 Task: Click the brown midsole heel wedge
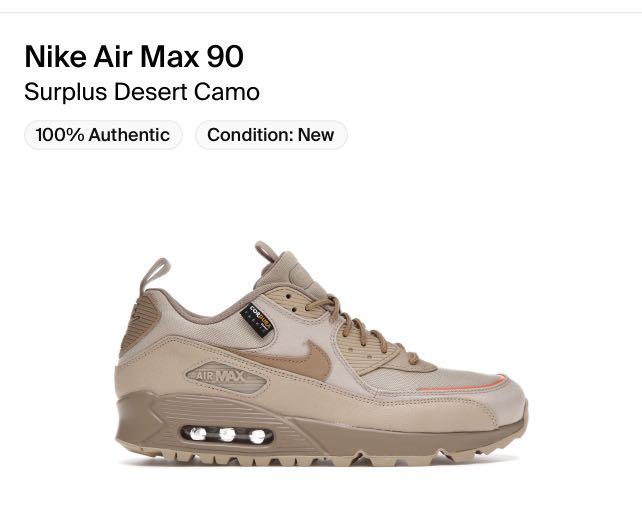click(147, 424)
